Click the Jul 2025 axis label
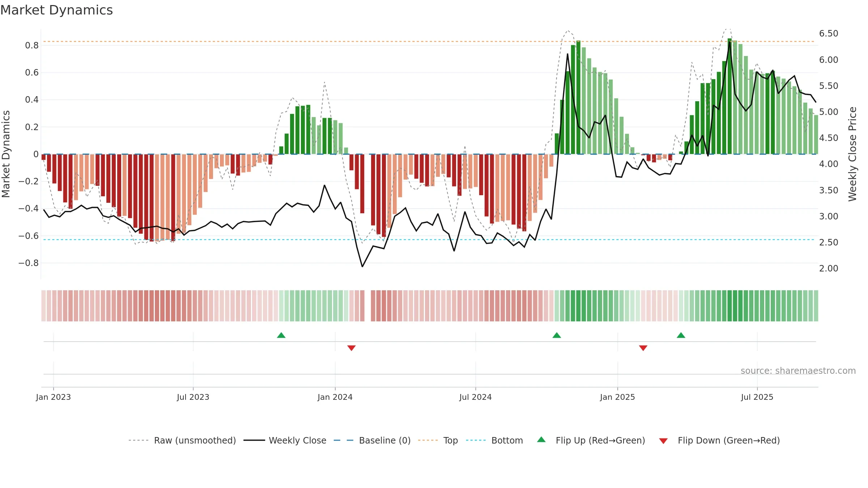This screenshot has height=488, width=868. point(757,397)
